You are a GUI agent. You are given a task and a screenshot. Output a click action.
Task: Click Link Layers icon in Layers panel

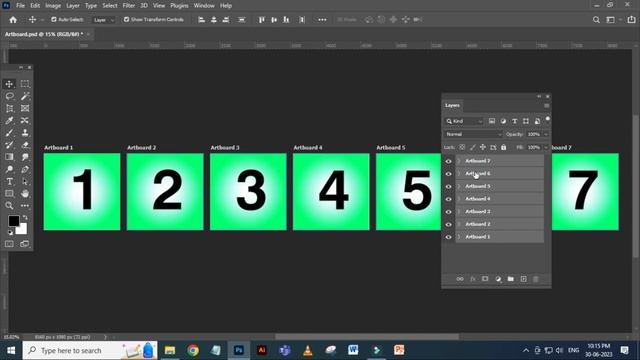(x=460, y=279)
